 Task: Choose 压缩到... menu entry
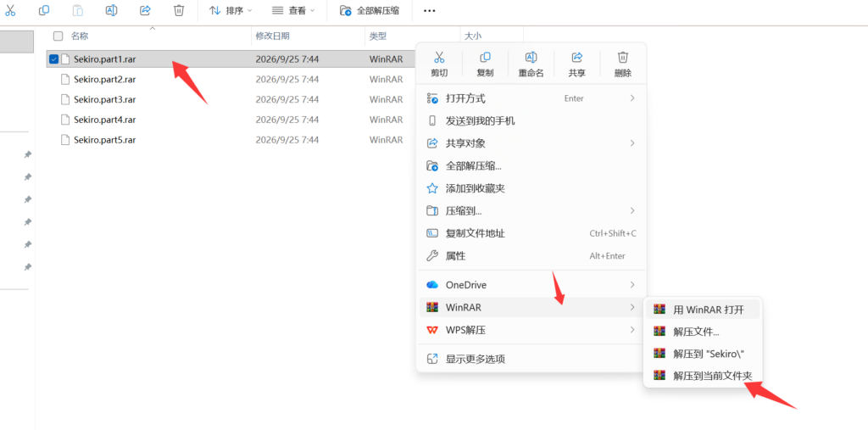point(531,210)
